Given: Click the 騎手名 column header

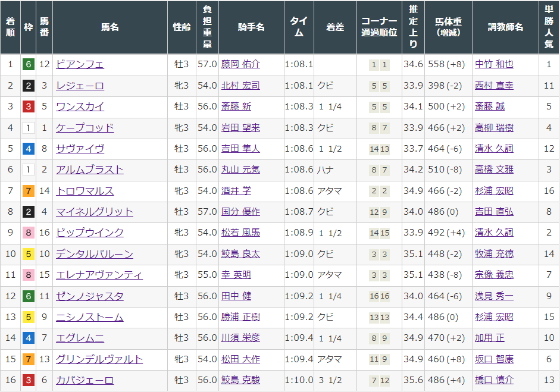Looking at the screenshot, I should pyautogui.click(x=251, y=27).
